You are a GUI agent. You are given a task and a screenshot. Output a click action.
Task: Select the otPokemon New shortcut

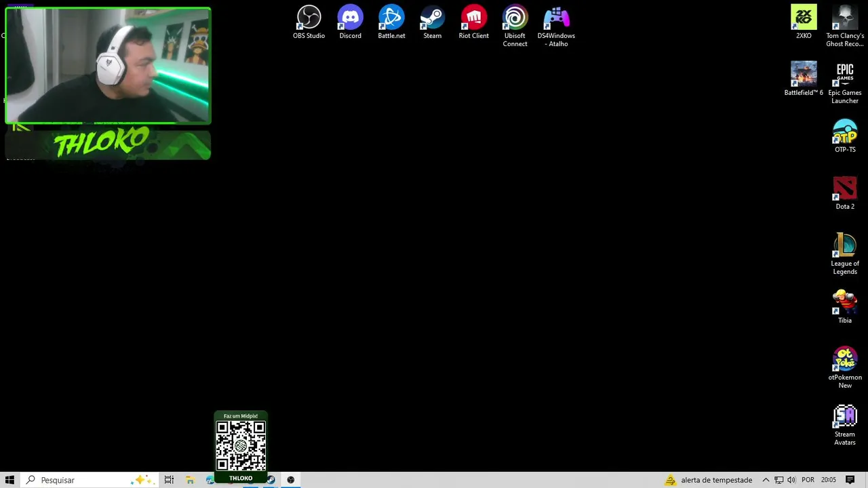(x=845, y=368)
